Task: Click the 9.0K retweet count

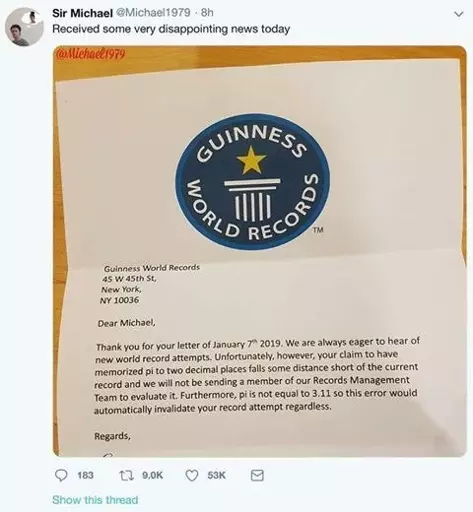Action: pos(153,475)
